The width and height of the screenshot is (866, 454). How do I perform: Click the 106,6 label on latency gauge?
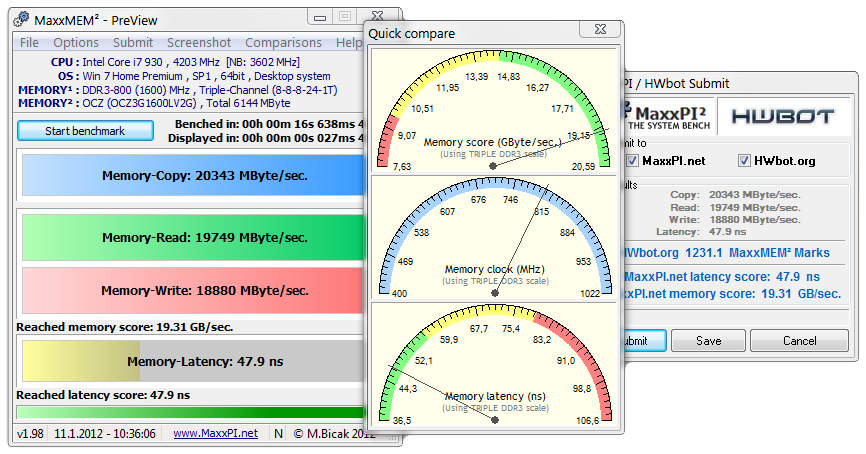pyautogui.click(x=588, y=420)
